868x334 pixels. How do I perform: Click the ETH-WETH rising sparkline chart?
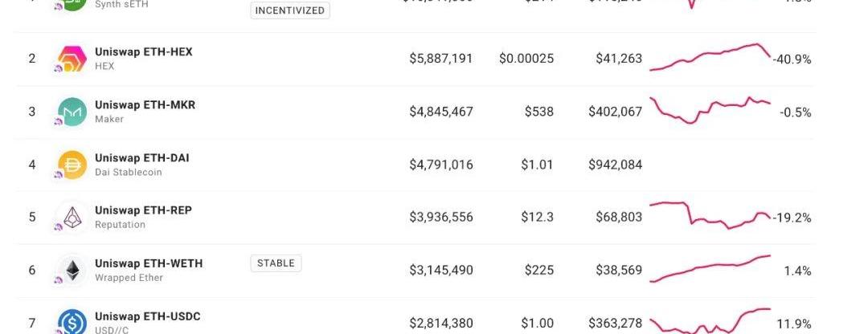710,269
